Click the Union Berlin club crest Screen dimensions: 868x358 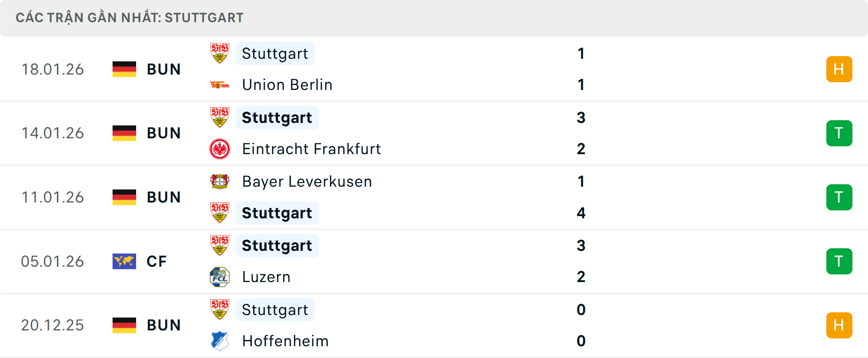coord(220,85)
